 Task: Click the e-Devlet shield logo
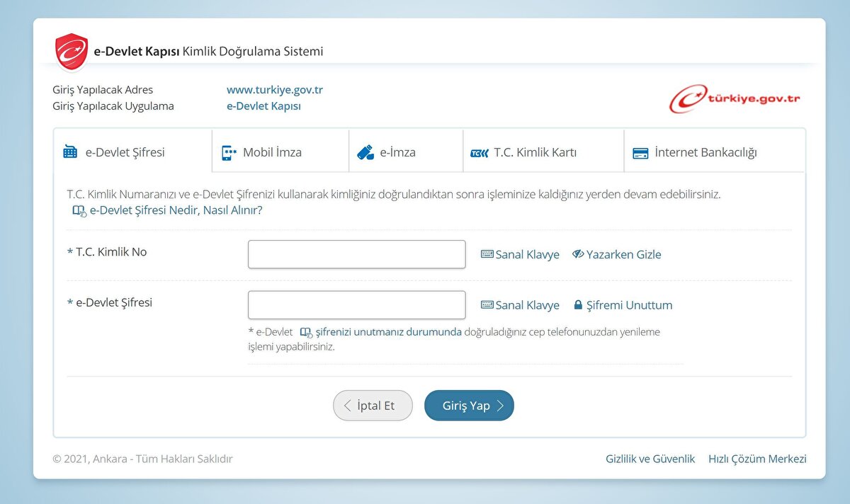pos(72,52)
